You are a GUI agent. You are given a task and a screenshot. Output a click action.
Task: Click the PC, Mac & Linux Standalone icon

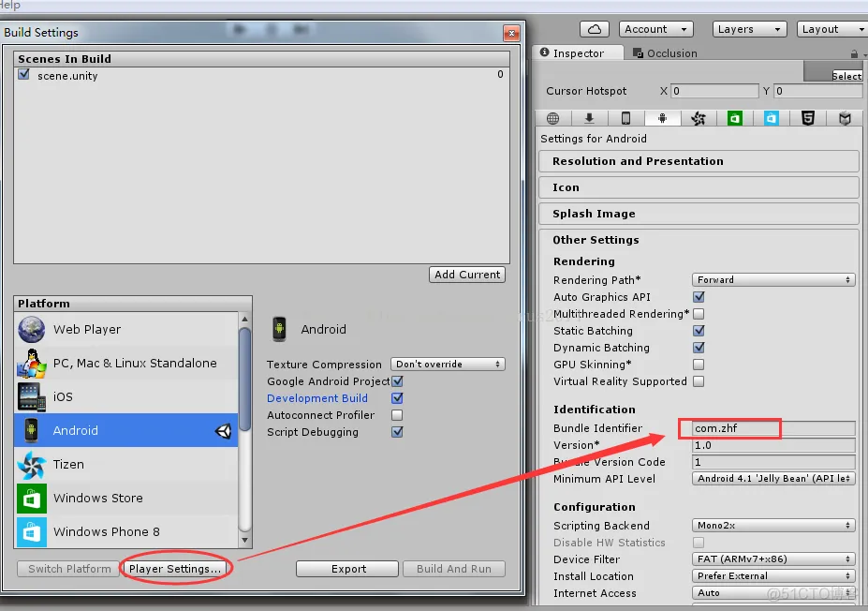(x=32, y=364)
